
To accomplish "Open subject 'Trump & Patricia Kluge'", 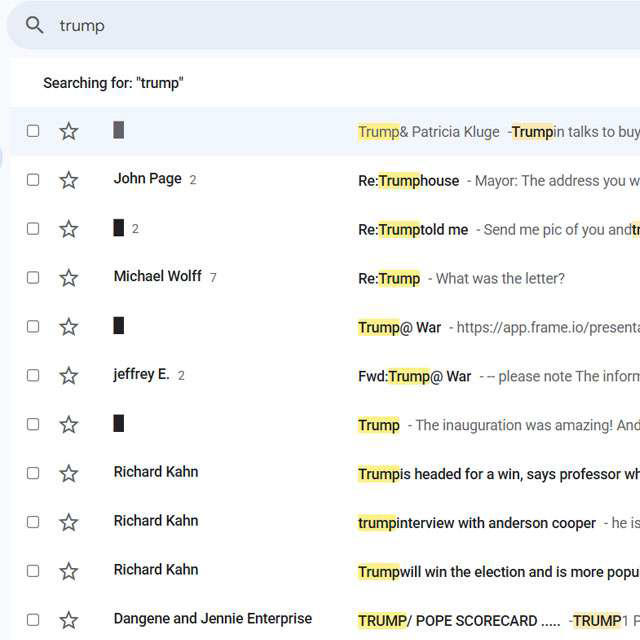I will [x=429, y=132].
